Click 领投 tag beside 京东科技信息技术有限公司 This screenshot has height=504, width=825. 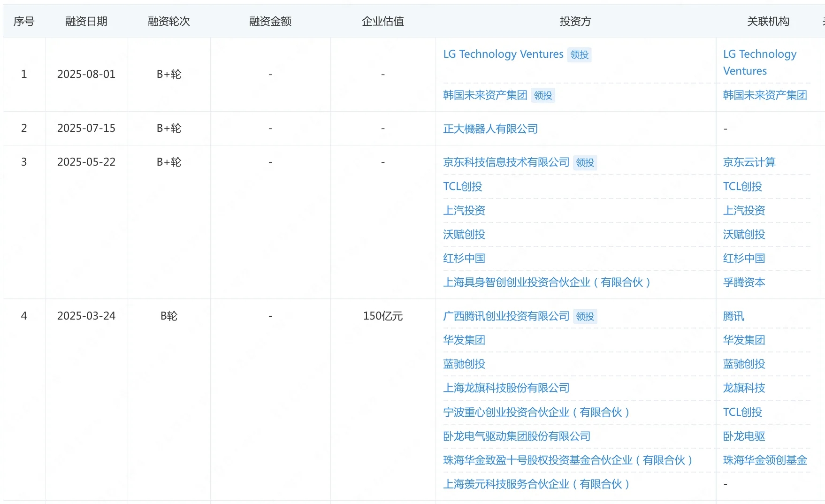coord(585,163)
